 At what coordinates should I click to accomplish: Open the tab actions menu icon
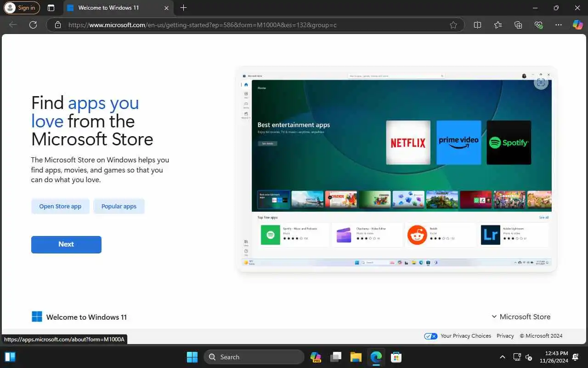point(51,8)
